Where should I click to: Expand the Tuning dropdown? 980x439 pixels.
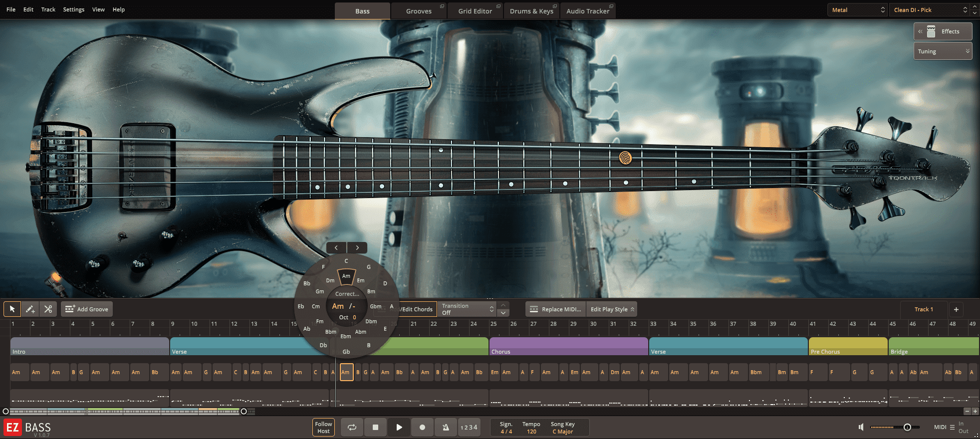(x=943, y=51)
